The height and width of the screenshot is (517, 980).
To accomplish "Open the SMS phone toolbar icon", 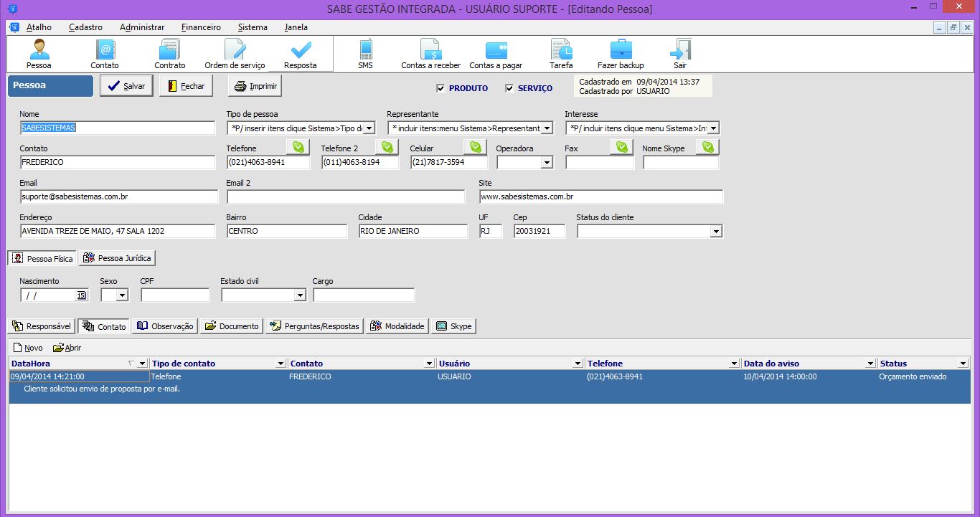I will (366, 54).
